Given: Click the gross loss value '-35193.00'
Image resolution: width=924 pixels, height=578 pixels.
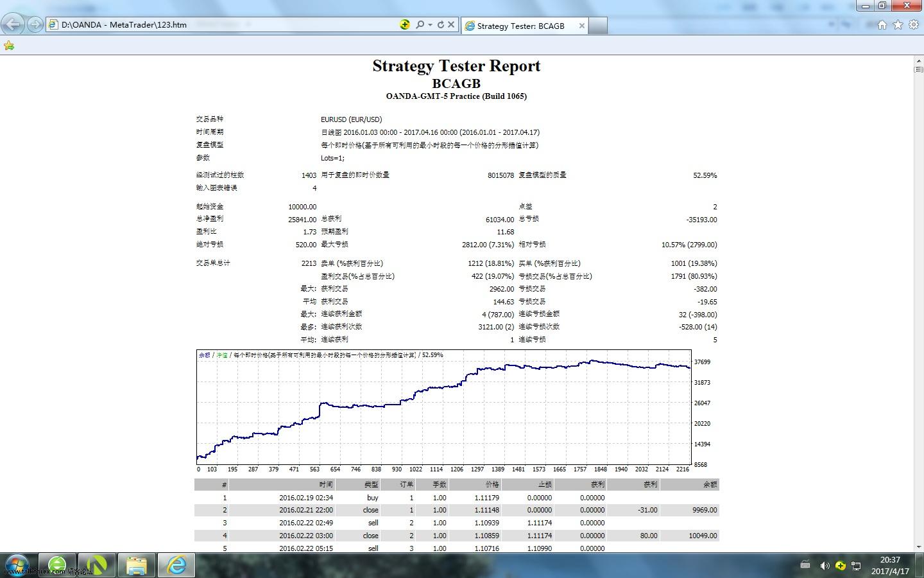Looking at the screenshot, I should pos(701,220).
